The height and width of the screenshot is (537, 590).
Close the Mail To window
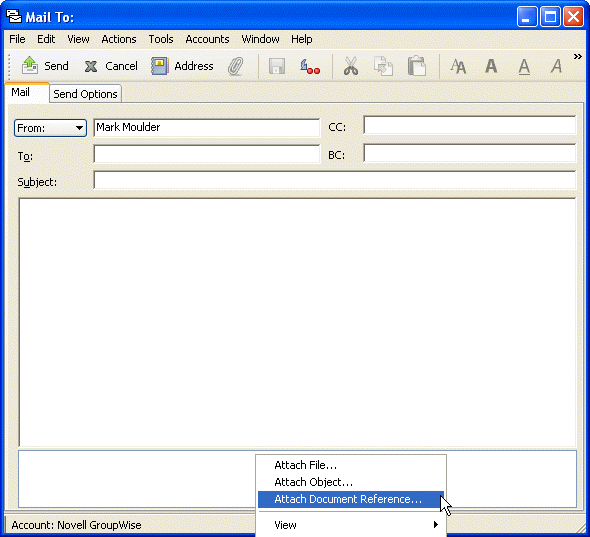pos(573,17)
